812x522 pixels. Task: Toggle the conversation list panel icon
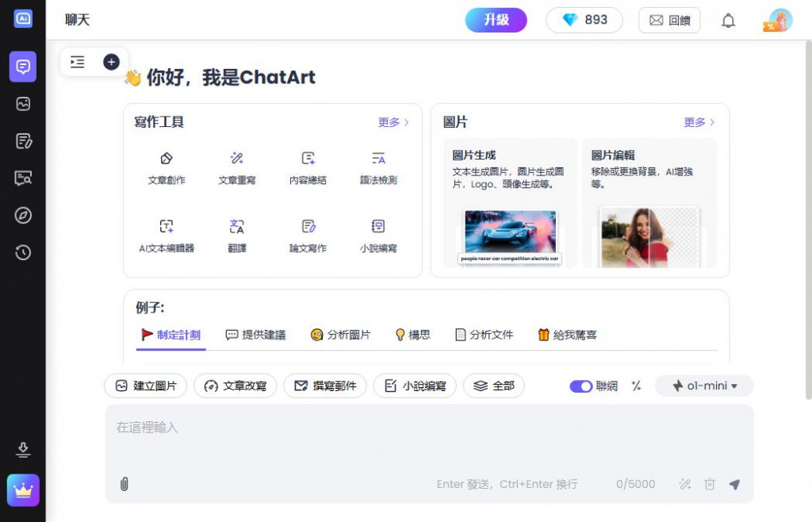[78, 62]
